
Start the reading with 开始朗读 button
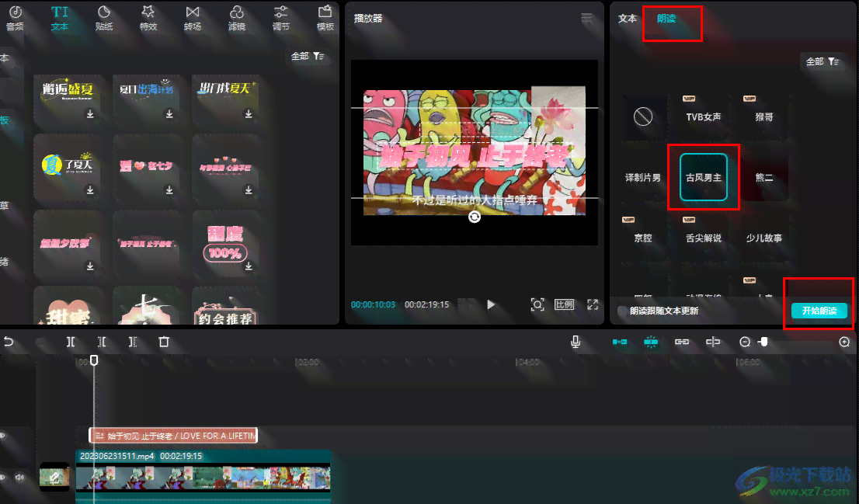[x=819, y=311]
